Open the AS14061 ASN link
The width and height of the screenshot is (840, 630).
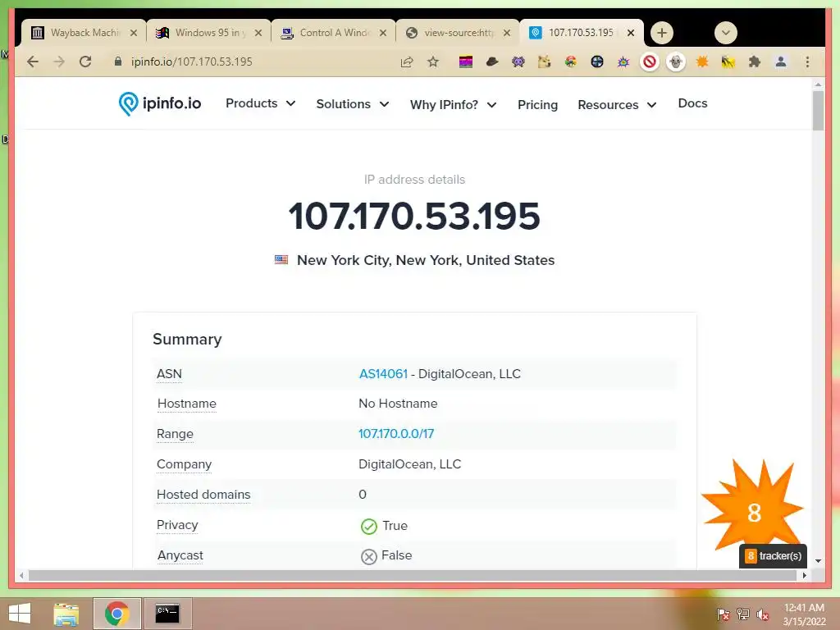pos(383,374)
